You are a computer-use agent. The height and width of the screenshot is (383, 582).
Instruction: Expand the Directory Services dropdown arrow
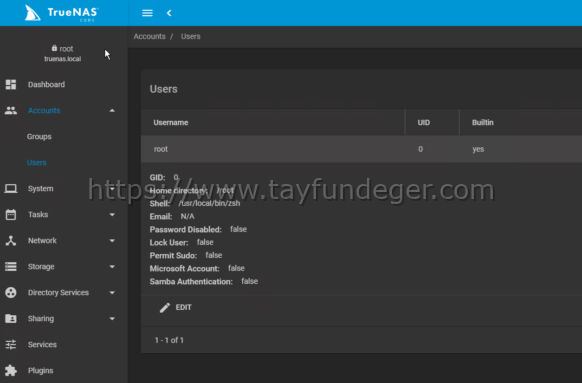(112, 292)
